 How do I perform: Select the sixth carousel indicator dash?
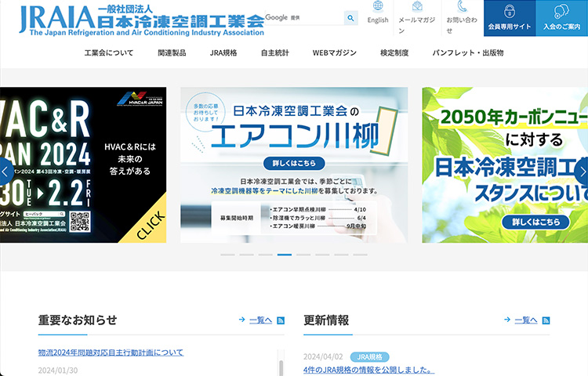[322, 255]
